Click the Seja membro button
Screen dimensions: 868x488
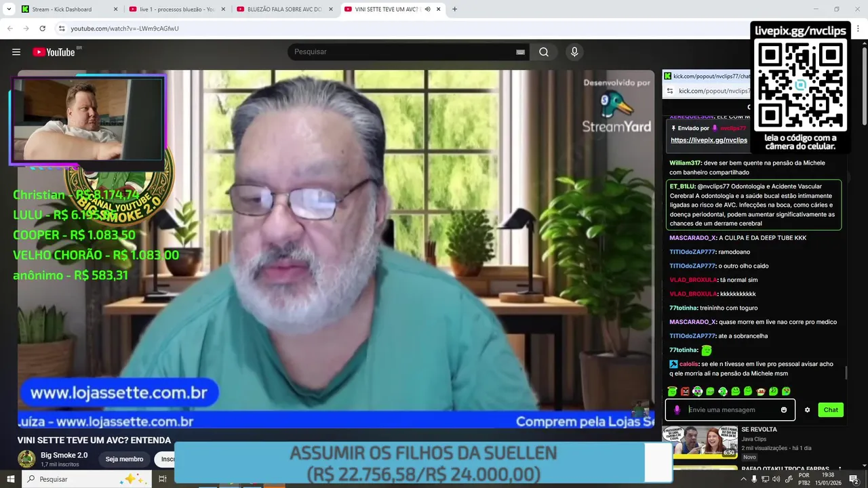pyautogui.click(x=124, y=459)
